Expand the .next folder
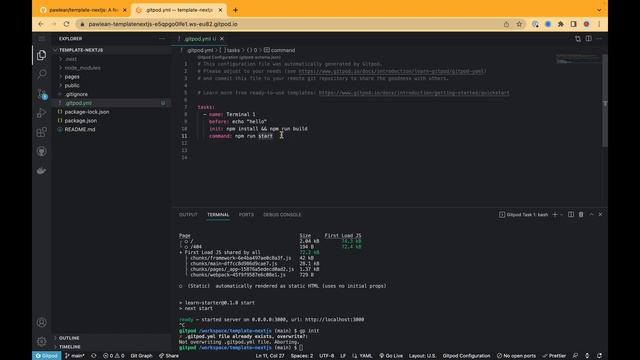Screen dimensions: 640x360 [x=71, y=59]
